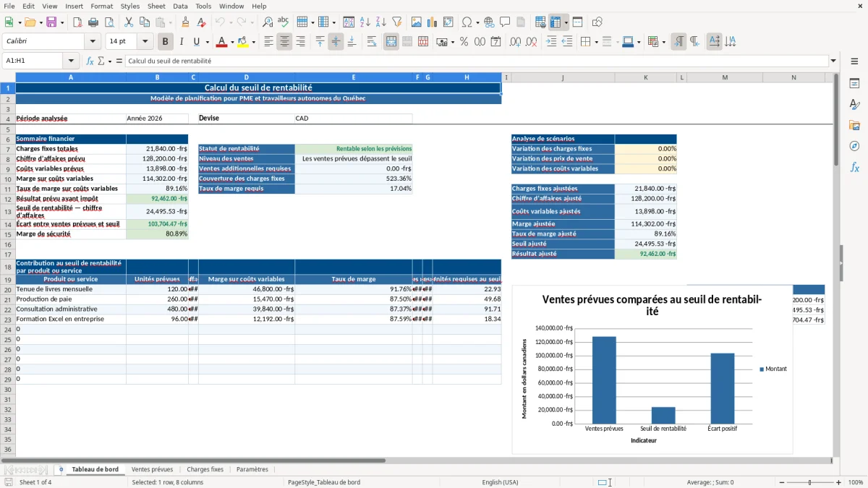Click the Sort Ascending icon
This screenshot has width=868, height=488.
pyautogui.click(x=365, y=22)
